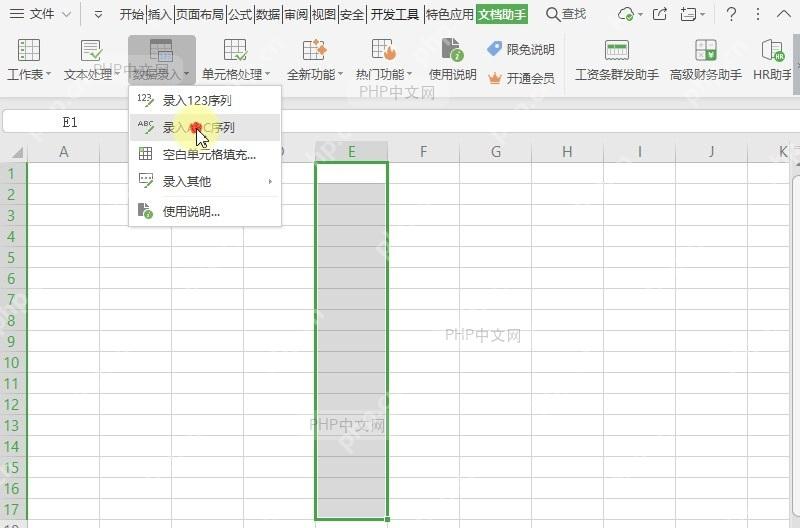Click cell E1 in the selection
Viewport: 800px width, 528px height.
[x=352, y=173]
